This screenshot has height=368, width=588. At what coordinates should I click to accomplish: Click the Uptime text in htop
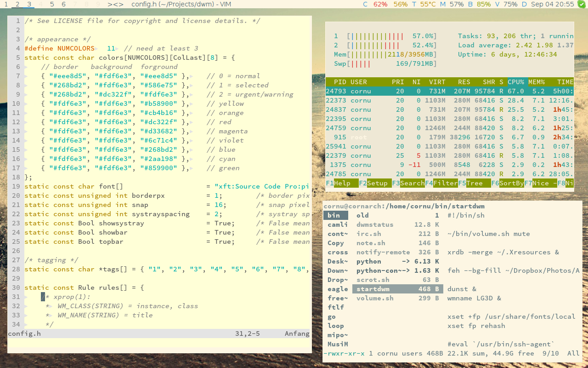[508, 54]
